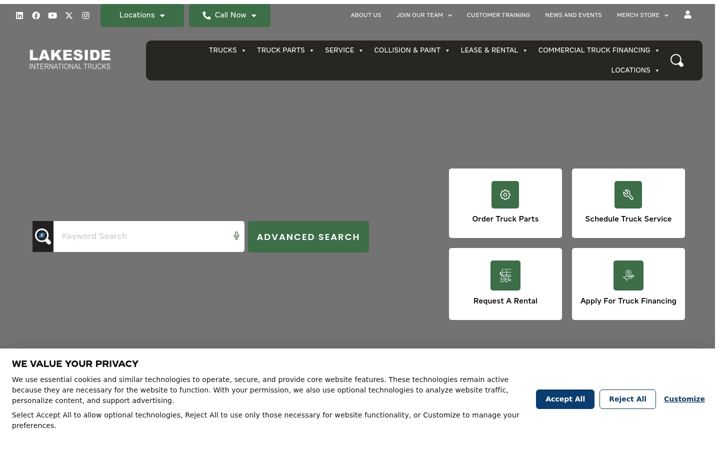This screenshot has width=720, height=450.
Task: Reject all optional cookies
Action: tap(627, 399)
